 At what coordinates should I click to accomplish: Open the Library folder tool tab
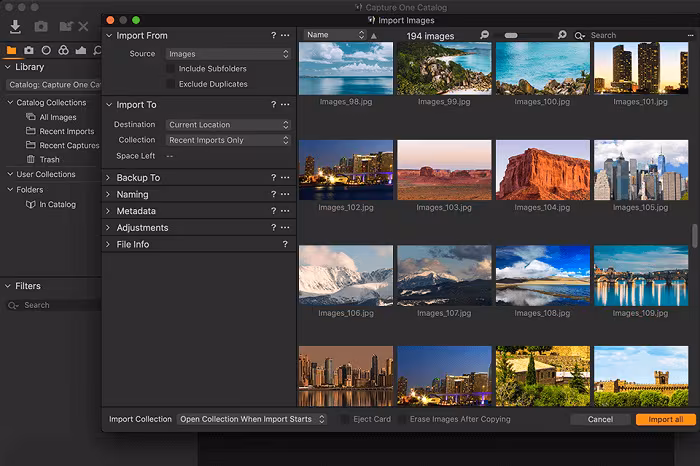(11, 50)
